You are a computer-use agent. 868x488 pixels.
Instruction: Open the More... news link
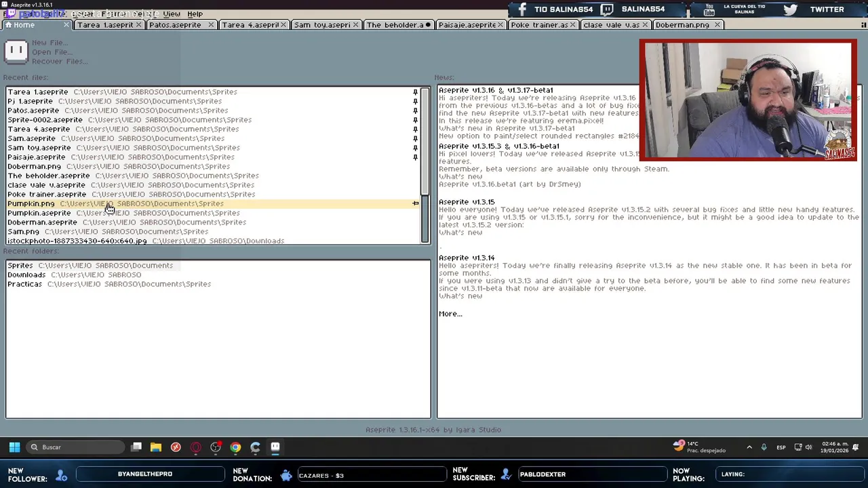450,314
